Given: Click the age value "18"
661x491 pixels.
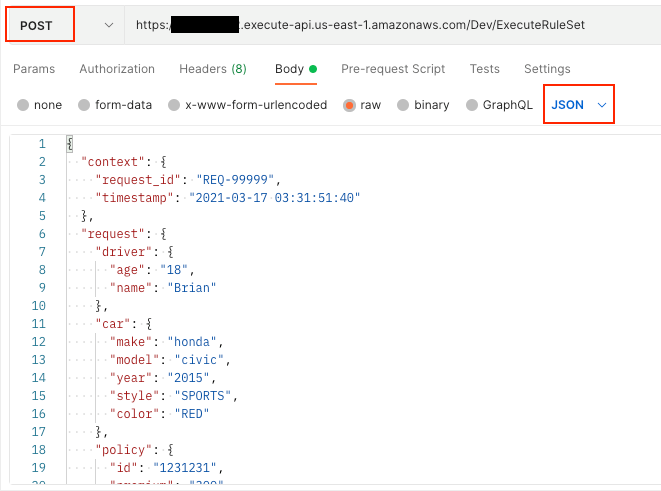Looking at the screenshot, I should 174,270.
